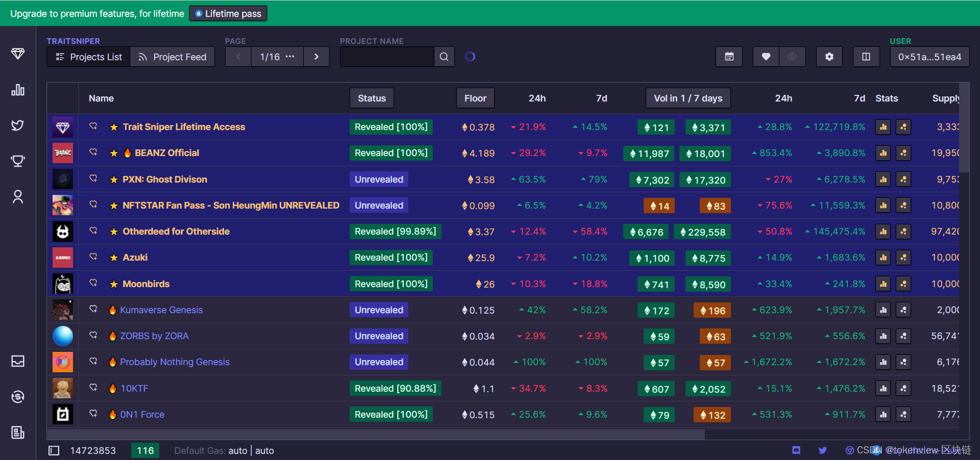Open the diamond icon in left sidebar
The image size is (980, 460).
pyautogui.click(x=18, y=54)
